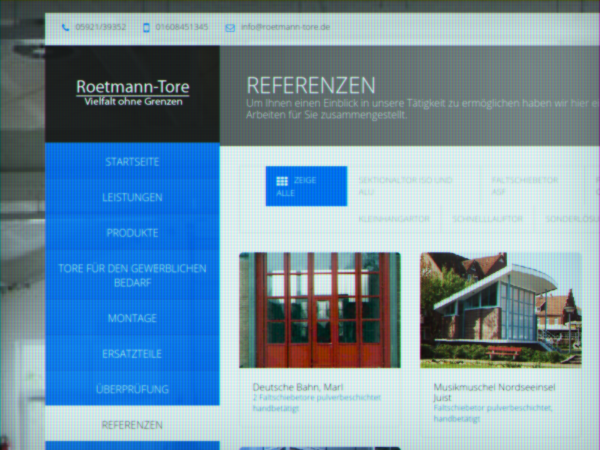Open email link info@roetmann-tore.de

[x=285, y=27]
